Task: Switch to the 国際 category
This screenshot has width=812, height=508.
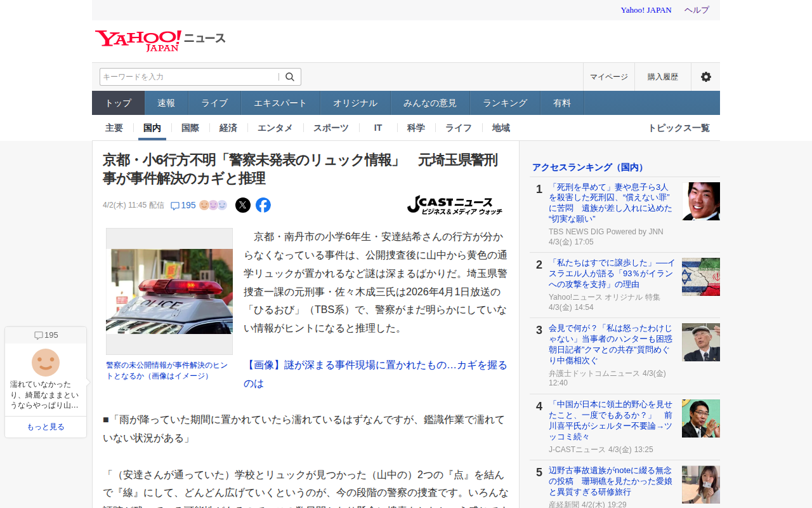Action: (x=190, y=128)
